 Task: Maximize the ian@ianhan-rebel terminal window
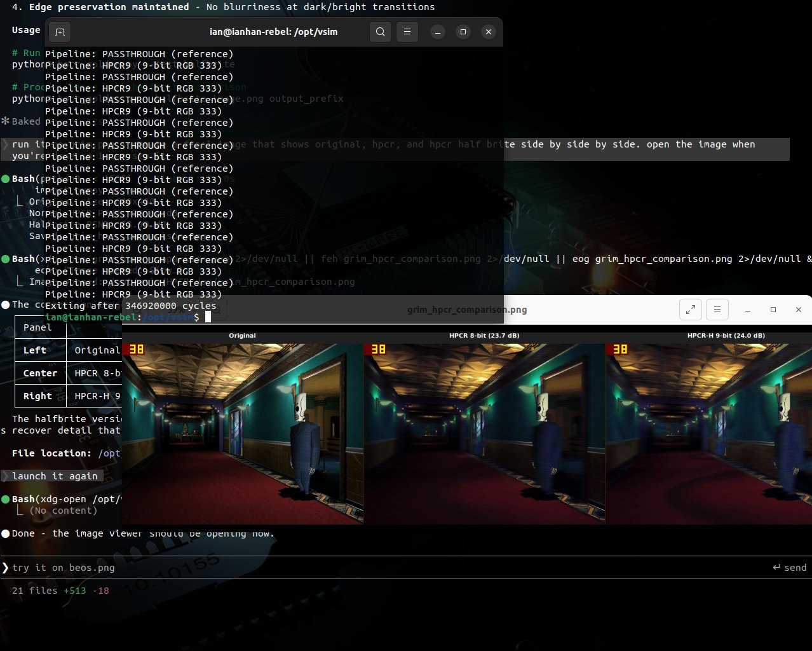coord(463,32)
